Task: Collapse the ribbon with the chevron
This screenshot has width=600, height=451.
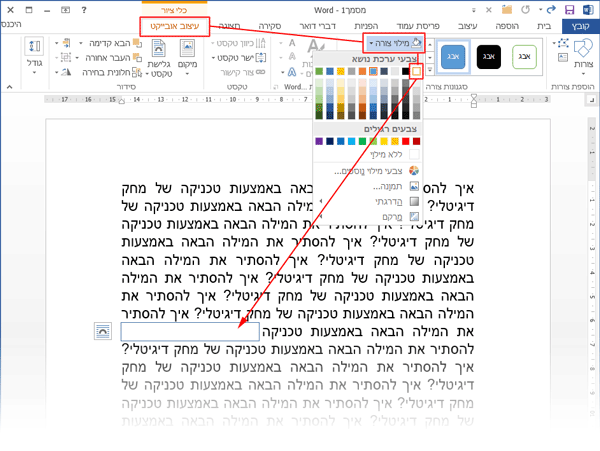Action: coord(9,87)
